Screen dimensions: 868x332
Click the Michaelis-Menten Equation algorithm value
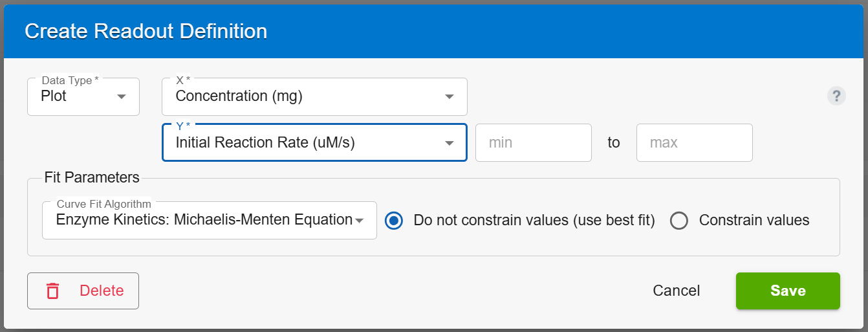pos(204,219)
